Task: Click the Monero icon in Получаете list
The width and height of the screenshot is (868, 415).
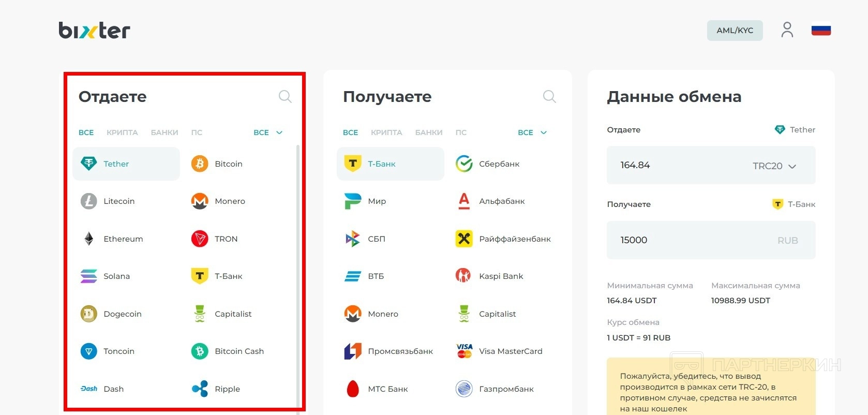Action: point(353,314)
